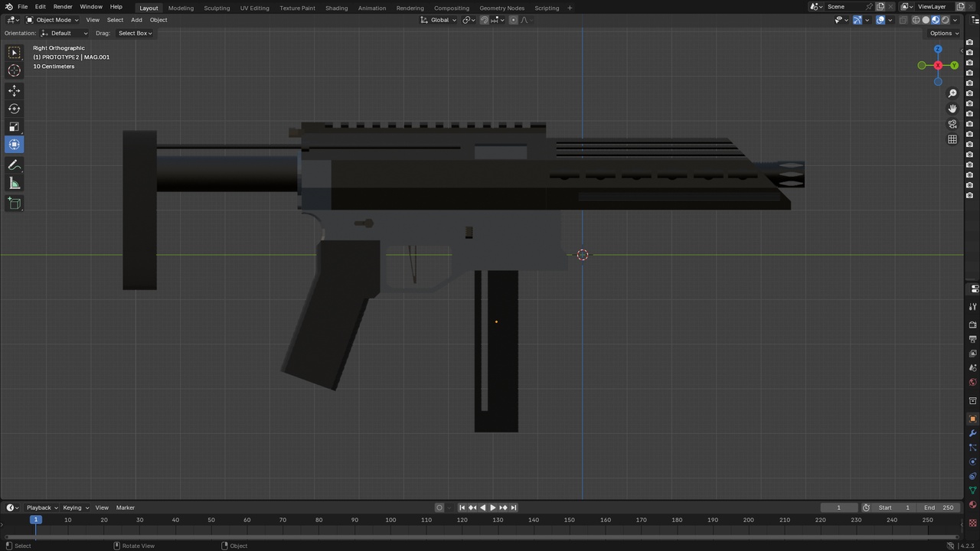This screenshot has width=980, height=551.
Task: Open the Material properties tab
Action: pyautogui.click(x=973, y=505)
